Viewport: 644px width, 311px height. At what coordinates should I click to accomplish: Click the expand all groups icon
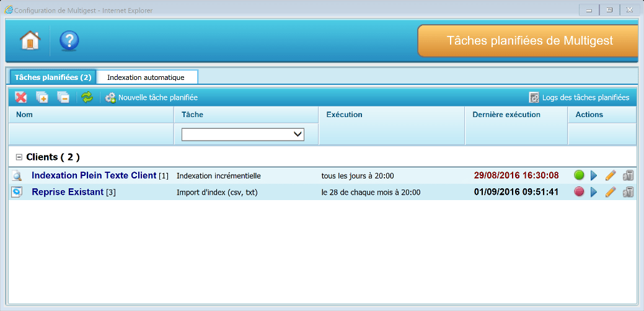(x=42, y=97)
